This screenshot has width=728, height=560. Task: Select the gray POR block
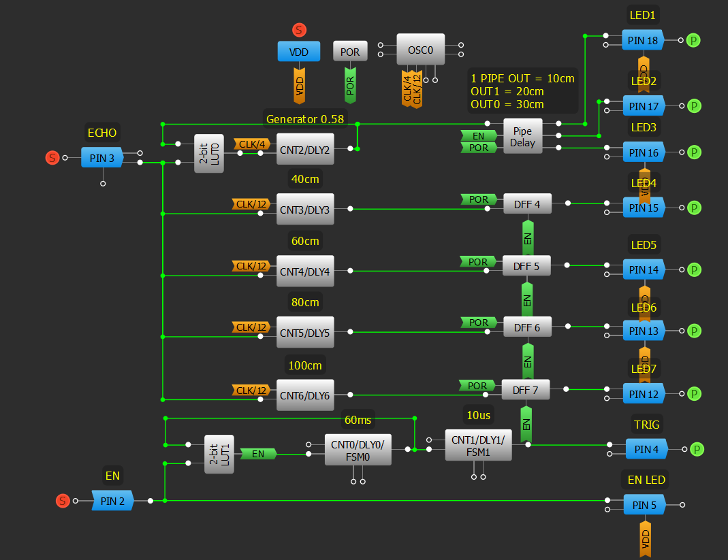pos(350,51)
